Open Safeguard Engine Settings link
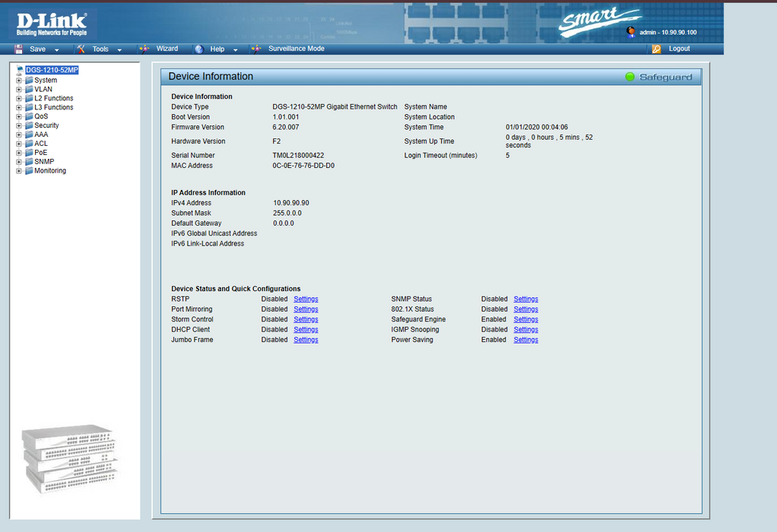Viewport: 777px width, 532px height. (x=526, y=319)
